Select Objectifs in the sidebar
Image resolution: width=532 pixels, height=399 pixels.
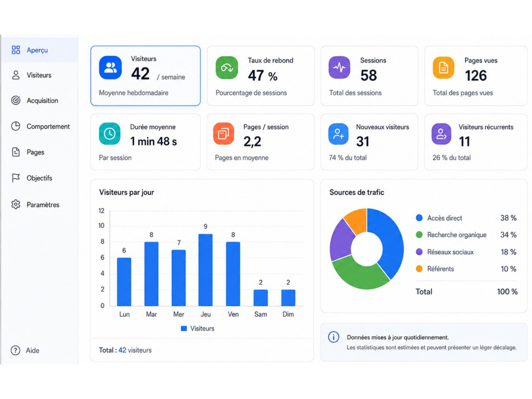click(39, 178)
